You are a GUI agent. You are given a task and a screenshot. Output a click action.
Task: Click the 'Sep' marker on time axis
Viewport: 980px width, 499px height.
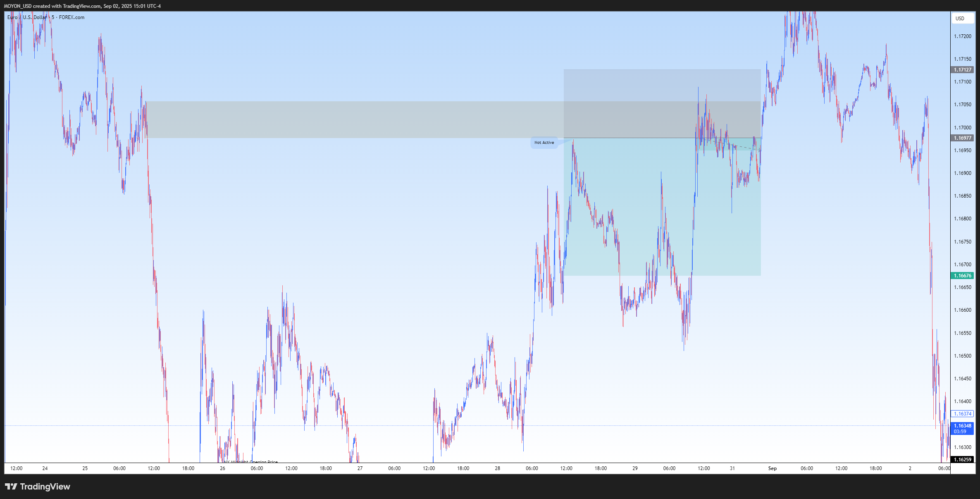772,468
